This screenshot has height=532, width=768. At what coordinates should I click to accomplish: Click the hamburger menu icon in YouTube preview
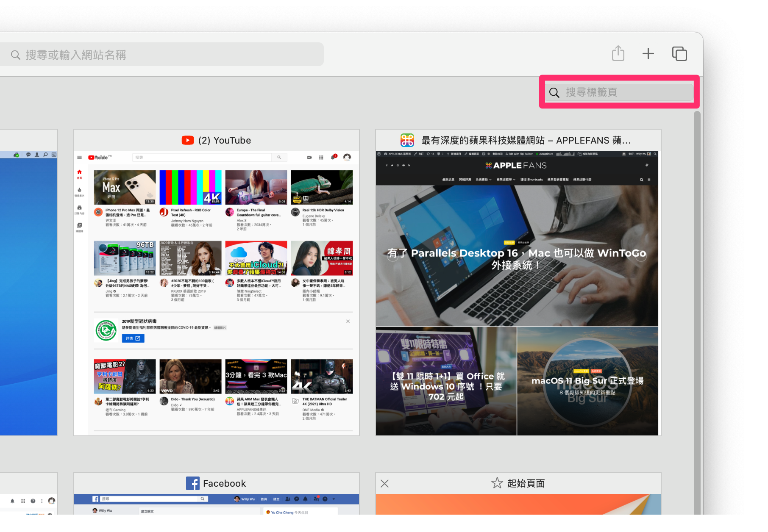coord(79,158)
